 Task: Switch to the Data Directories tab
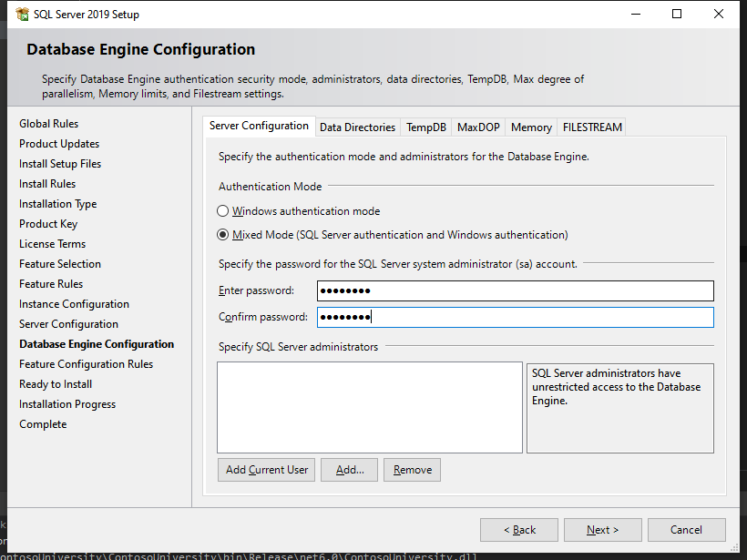point(357,127)
